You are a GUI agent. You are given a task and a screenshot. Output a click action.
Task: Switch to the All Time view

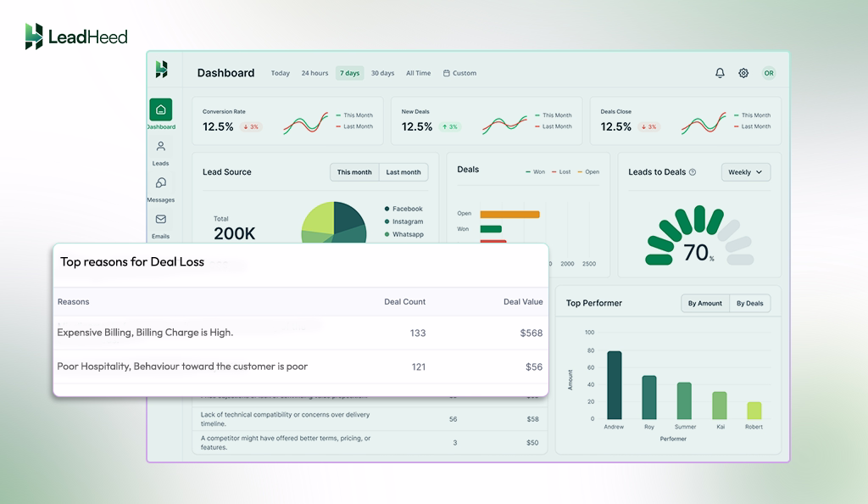[418, 73]
